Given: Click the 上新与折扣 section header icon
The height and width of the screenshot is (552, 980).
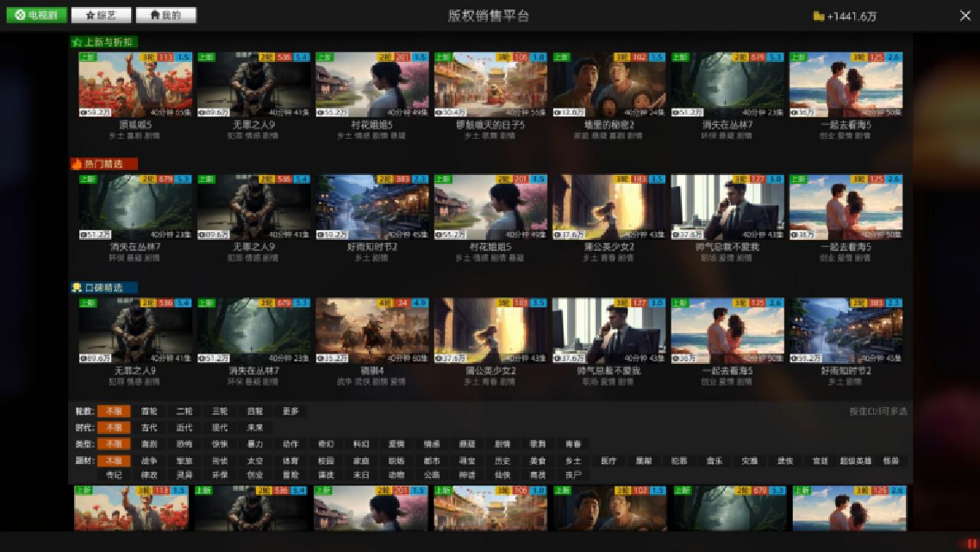Looking at the screenshot, I should pyautogui.click(x=77, y=41).
